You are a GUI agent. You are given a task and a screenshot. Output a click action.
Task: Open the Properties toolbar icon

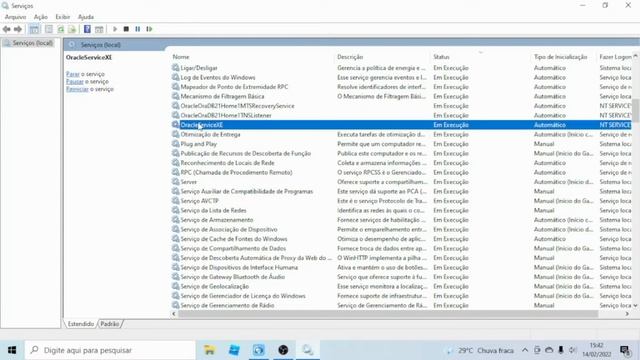(x=49, y=29)
